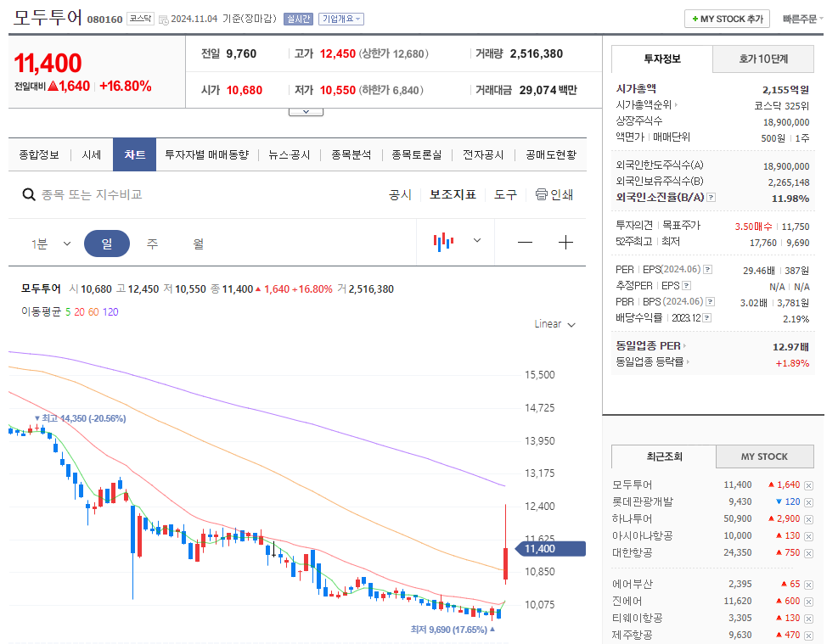The image size is (838, 644).
Task: Click the current price marker 11,400
Action: 550,549
